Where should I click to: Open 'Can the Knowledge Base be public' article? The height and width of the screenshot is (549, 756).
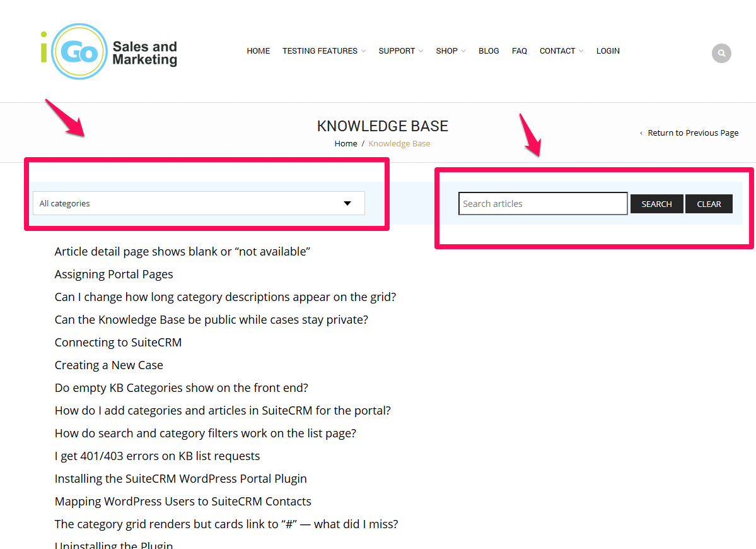pos(211,320)
